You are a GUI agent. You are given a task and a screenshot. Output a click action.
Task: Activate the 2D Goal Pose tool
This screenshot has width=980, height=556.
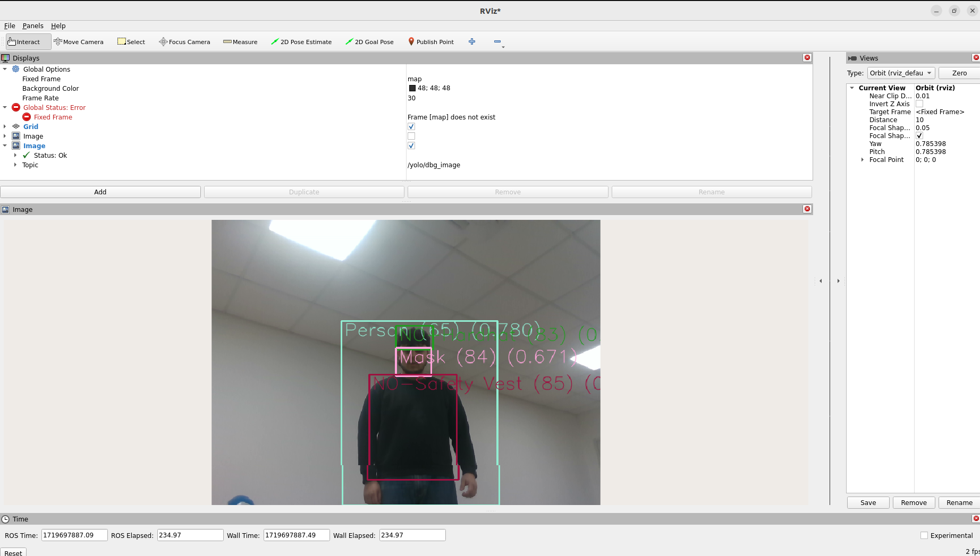(369, 42)
